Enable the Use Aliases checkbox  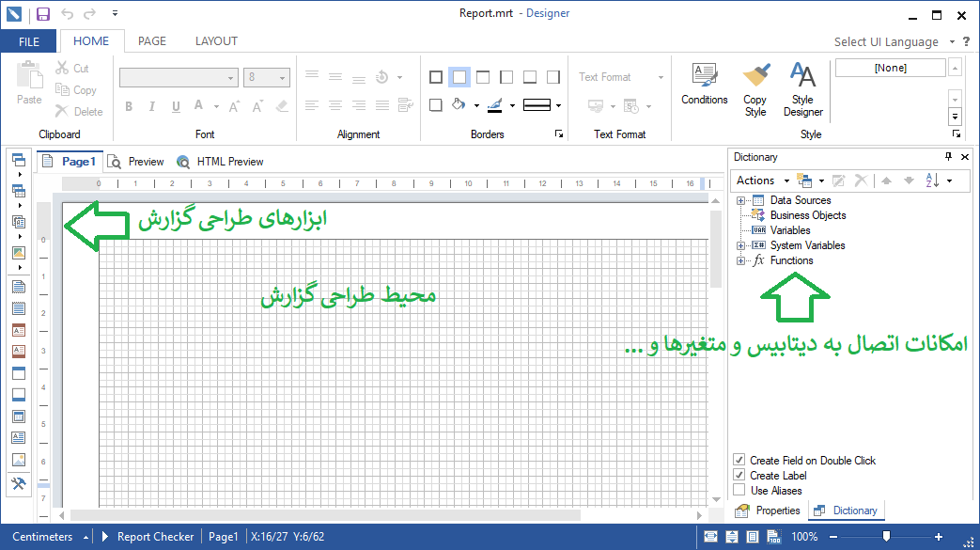click(x=739, y=490)
